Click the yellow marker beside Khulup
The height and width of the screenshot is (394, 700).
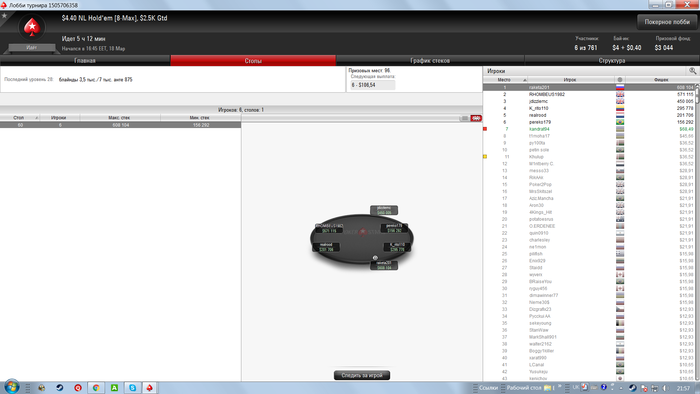click(485, 157)
